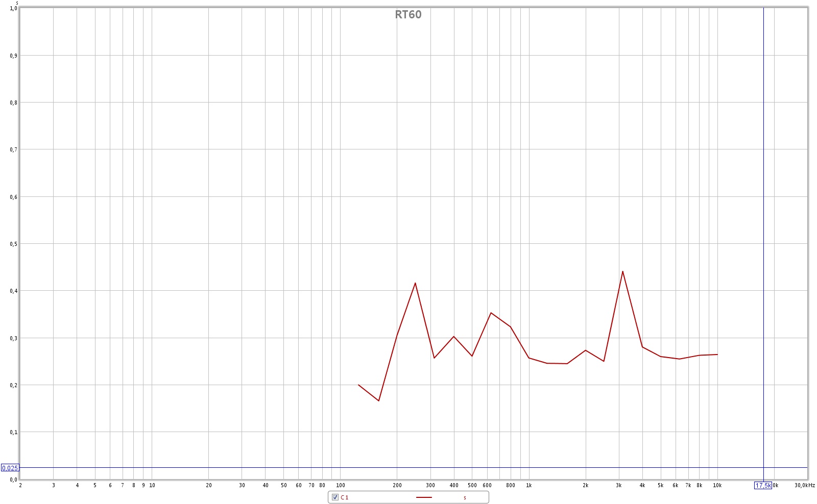Click the 1k label on frequency axis
The width and height of the screenshot is (817, 504).
[529, 485]
